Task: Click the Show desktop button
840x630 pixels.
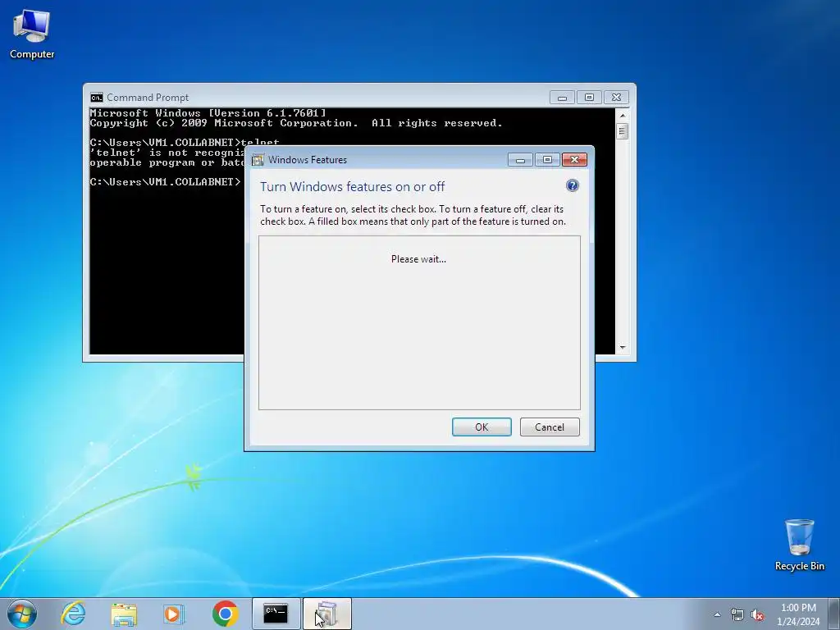Action: (834, 614)
